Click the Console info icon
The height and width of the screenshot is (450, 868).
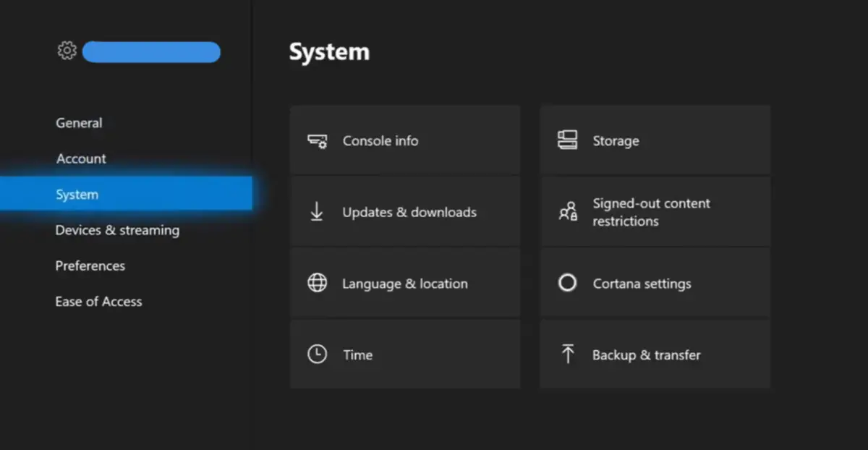point(317,141)
